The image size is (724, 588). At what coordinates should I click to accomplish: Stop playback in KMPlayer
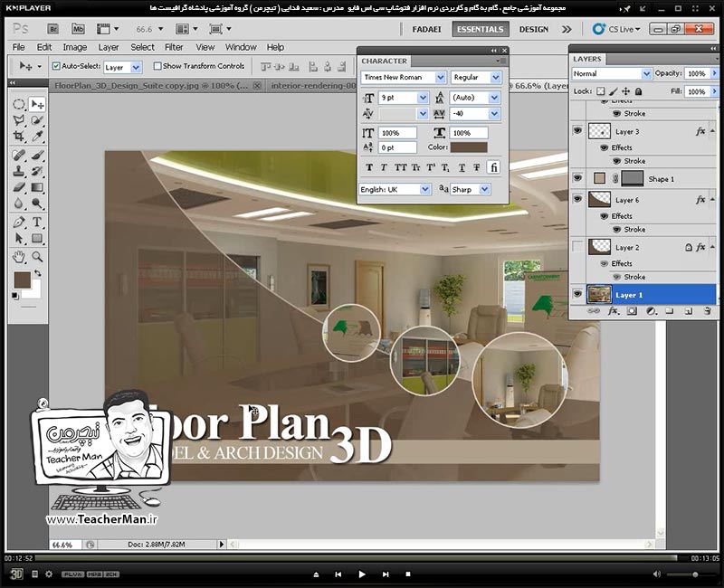tap(408, 574)
